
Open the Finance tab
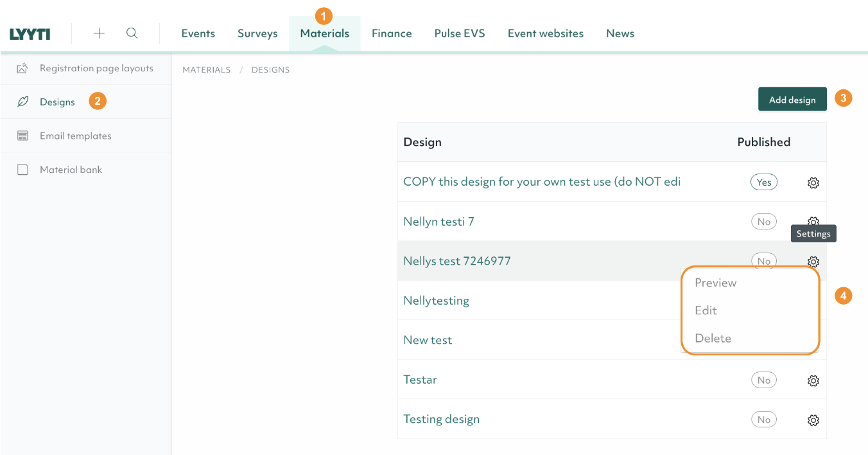click(x=392, y=33)
